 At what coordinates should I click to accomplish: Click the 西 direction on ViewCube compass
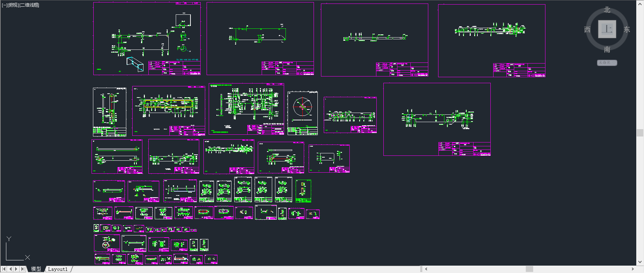[588, 30]
